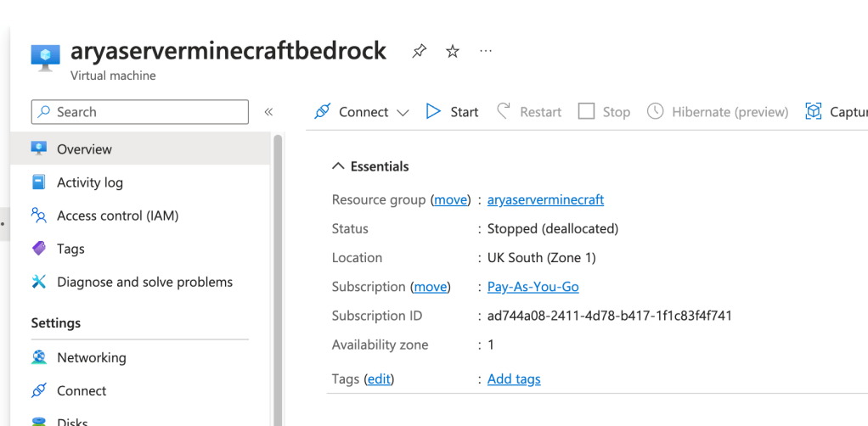Click the sidebar vertical scrollbar

278,279
